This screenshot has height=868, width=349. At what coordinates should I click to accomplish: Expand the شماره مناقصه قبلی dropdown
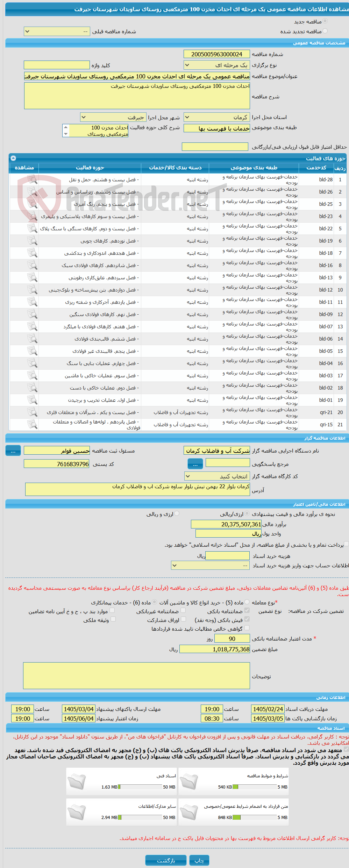[x=57, y=31]
